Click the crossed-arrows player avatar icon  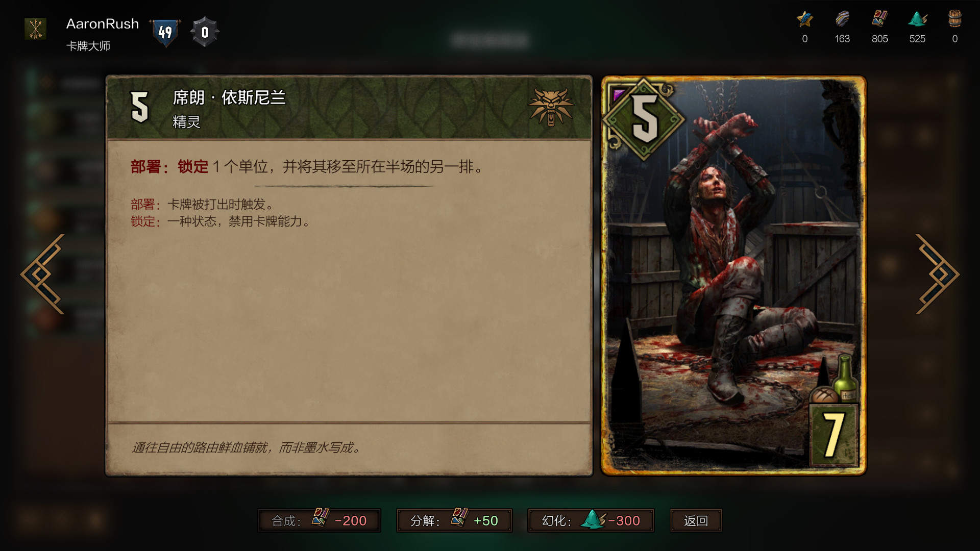[x=36, y=29]
